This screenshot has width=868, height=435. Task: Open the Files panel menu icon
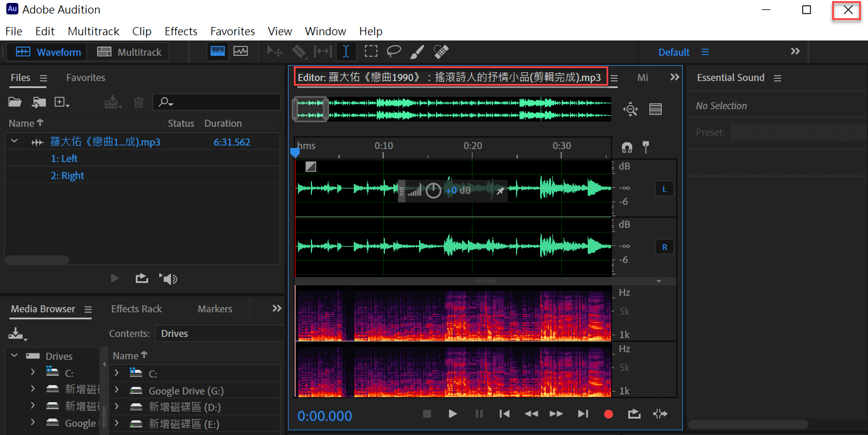(43, 78)
